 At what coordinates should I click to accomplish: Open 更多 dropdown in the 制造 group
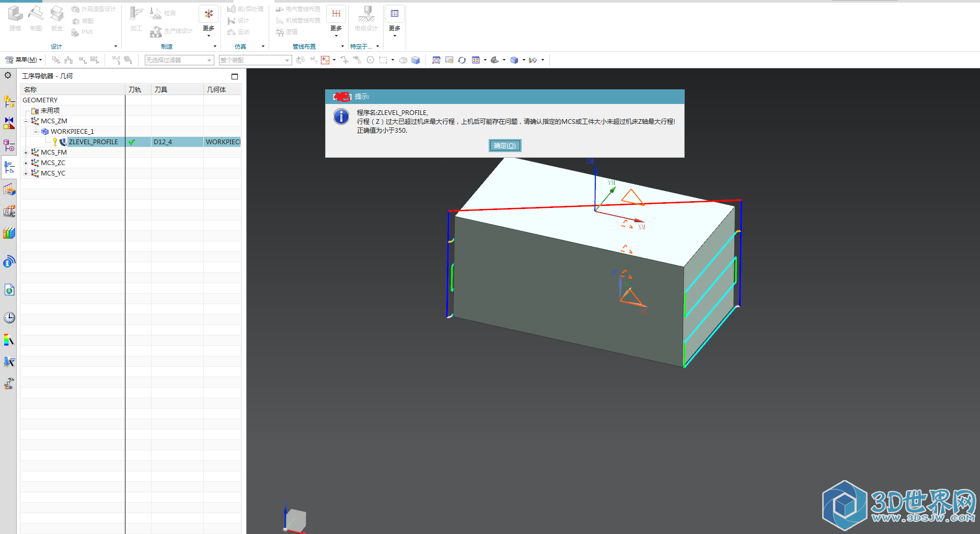[209, 21]
